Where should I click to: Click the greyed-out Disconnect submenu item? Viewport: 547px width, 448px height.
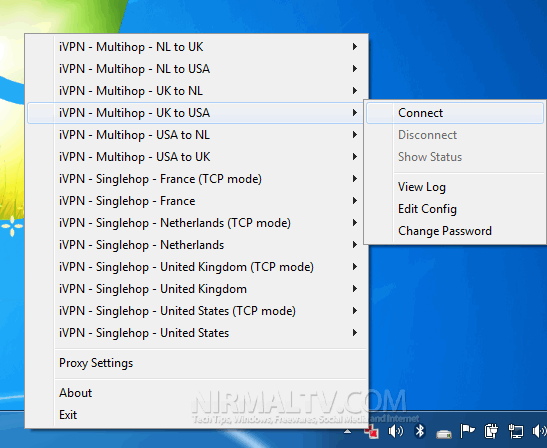[455, 135]
